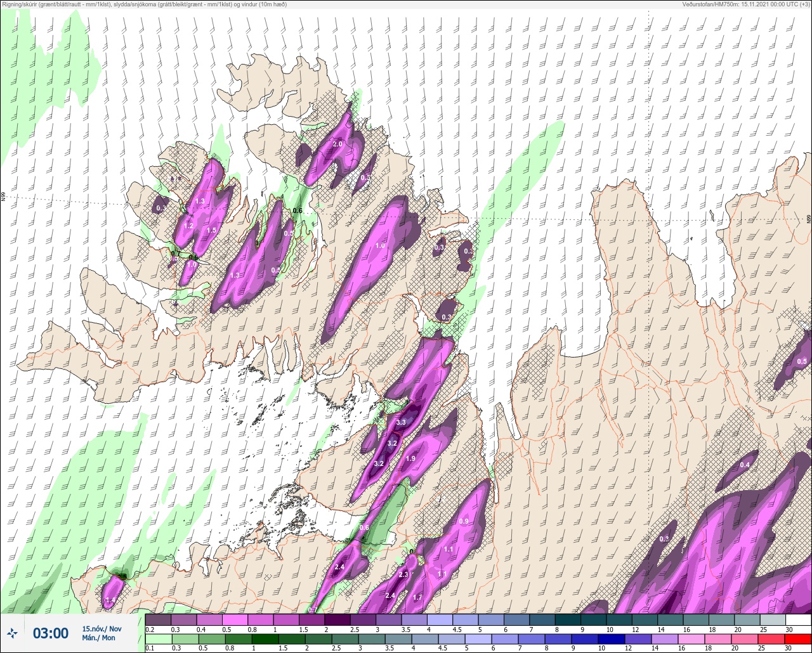
Task: Click the 1.2 precipitation value in the northwest
Action: [188, 226]
